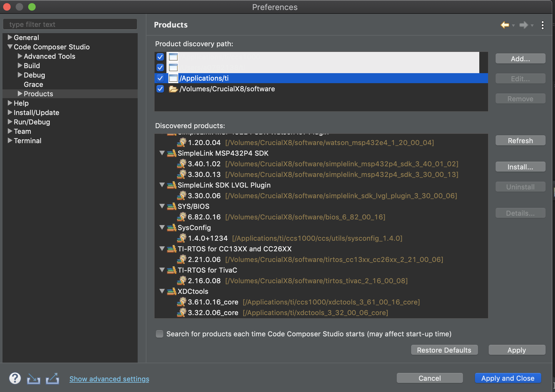
Task: Click the version icon for 1.20.0.04
Action: click(182, 142)
